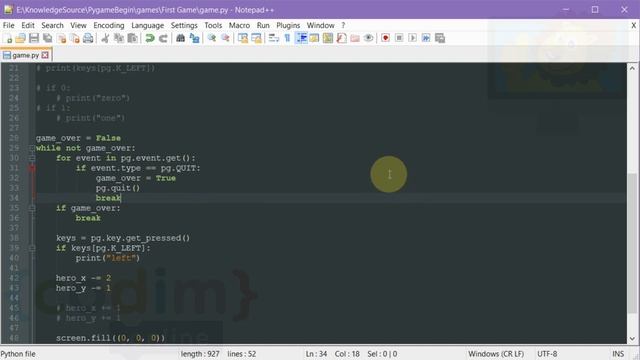Open the Edit menu

(x=28, y=25)
